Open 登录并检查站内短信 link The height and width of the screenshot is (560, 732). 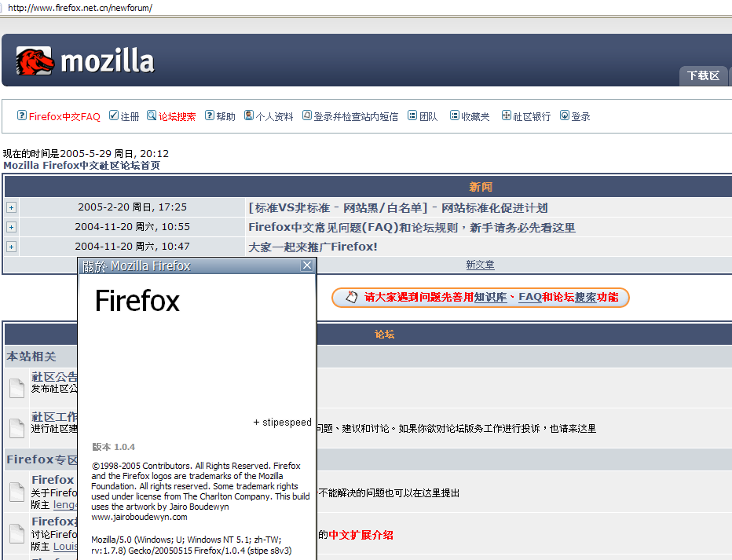tap(356, 116)
